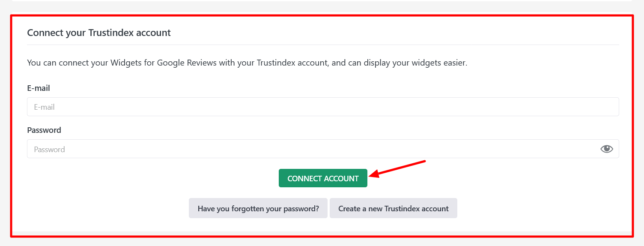Click the Widgets for Google Reviews description text
Viewport: 644px width, 246px height.
point(247,63)
